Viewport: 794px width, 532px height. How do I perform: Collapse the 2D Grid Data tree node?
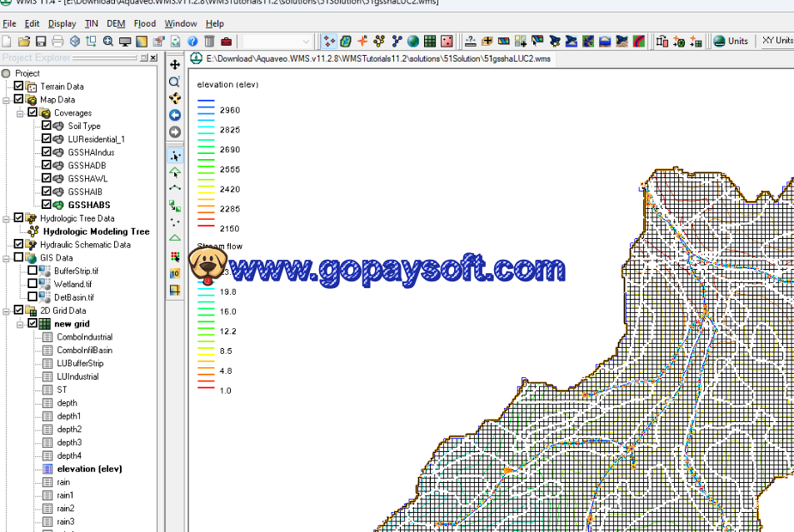click(7, 311)
